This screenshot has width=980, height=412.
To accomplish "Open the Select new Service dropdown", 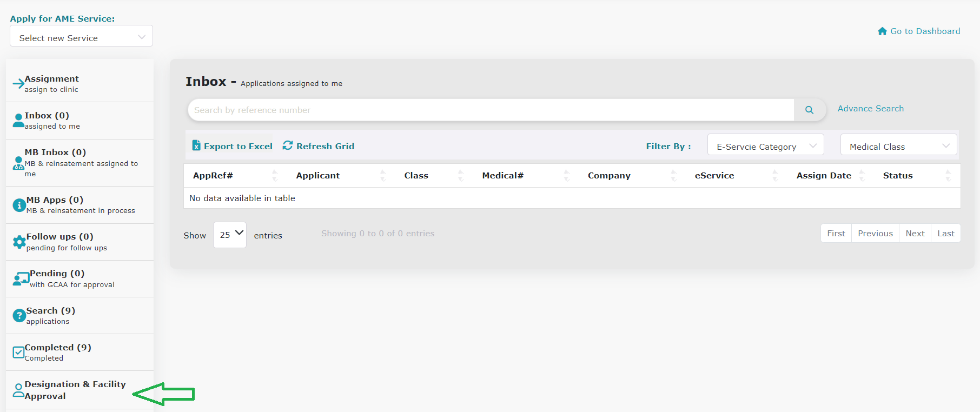I will point(81,38).
